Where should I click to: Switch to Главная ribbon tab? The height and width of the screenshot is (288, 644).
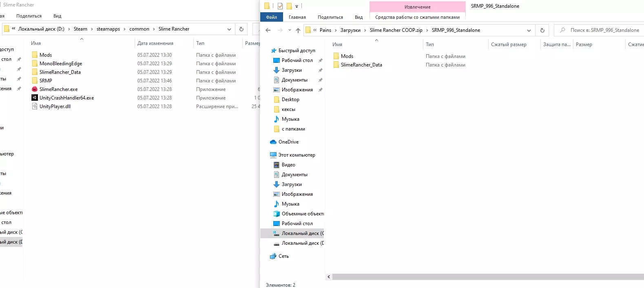click(x=297, y=17)
